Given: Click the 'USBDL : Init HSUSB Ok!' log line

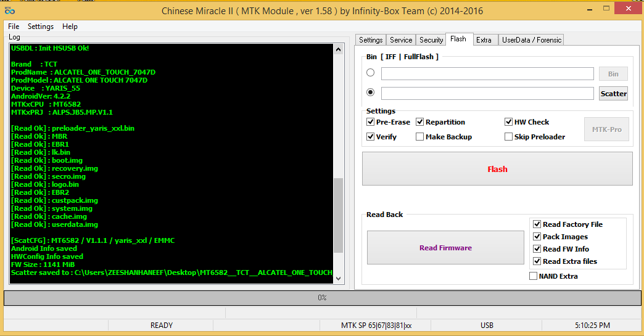Looking at the screenshot, I should (x=50, y=48).
